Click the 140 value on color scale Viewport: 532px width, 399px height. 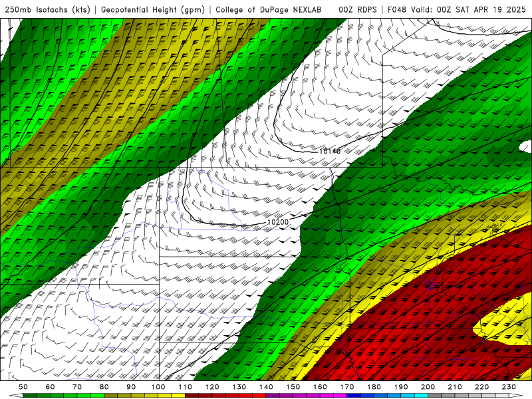266,387
